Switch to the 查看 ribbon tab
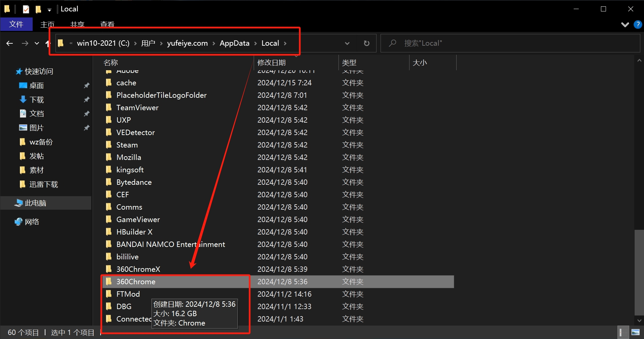This screenshot has height=339, width=644. click(x=107, y=24)
